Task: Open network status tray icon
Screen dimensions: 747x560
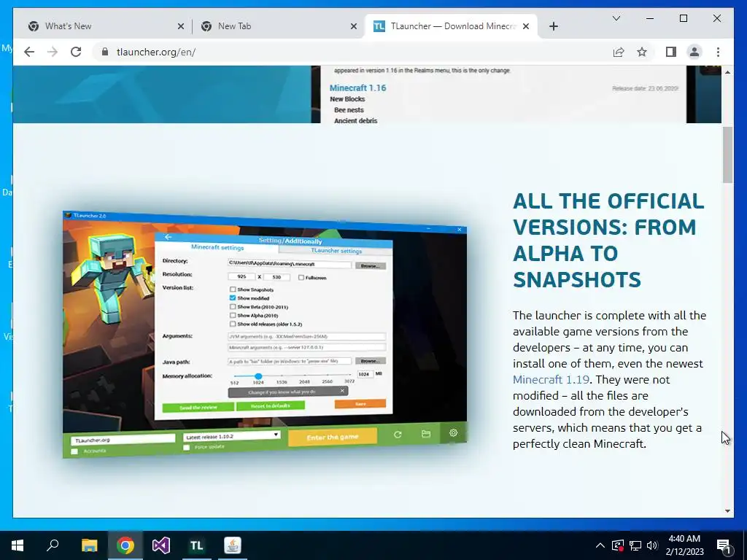Action: coord(635,545)
